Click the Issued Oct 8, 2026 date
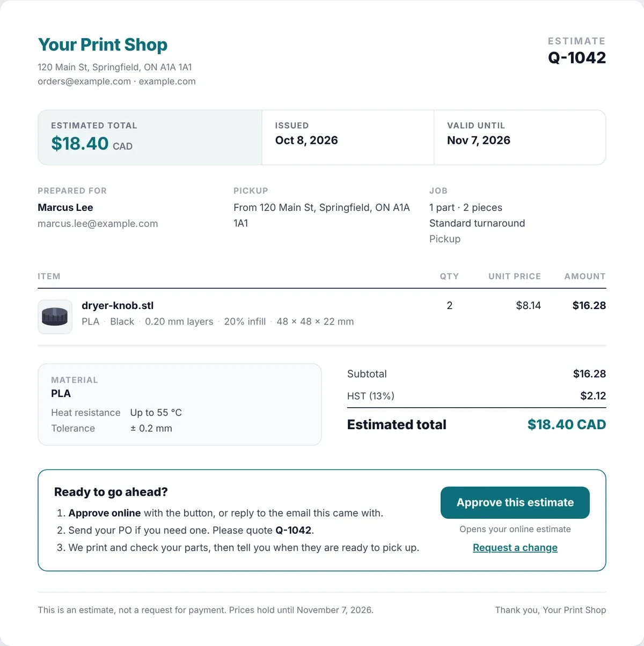The width and height of the screenshot is (644, 646). click(x=306, y=141)
